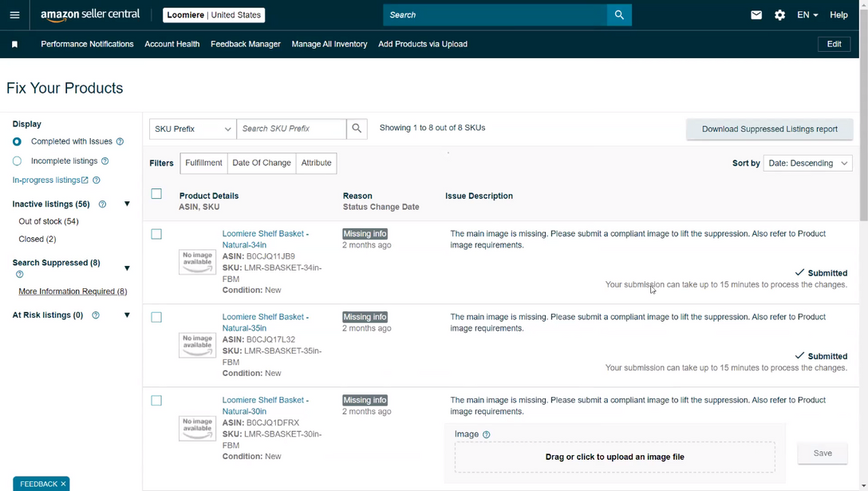Open the Sort by Date: Descending dropdown
Screen dimensions: 868x491
807,163
